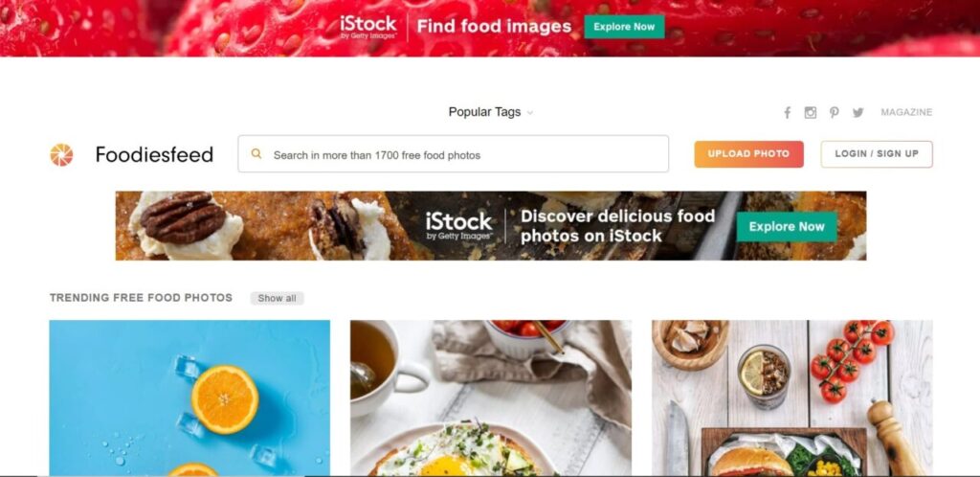Screen dimensions: 980x477
Task: Click the LOGIN / SIGN UP button
Action: pyautogui.click(x=877, y=154)
